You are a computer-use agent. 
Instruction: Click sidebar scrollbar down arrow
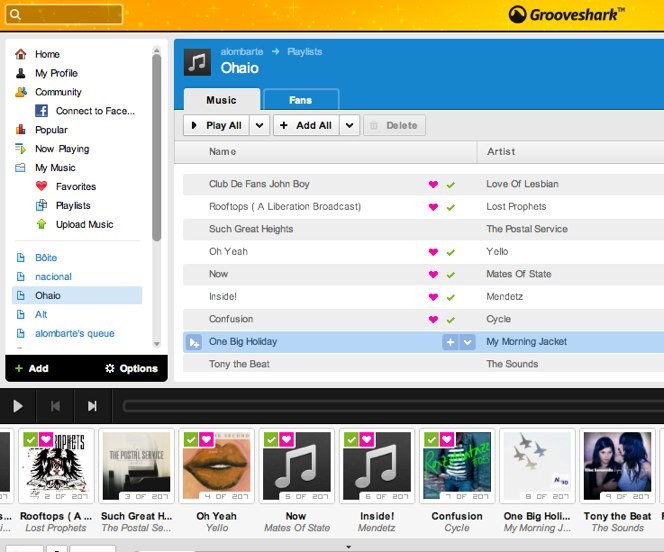[157, 344]
